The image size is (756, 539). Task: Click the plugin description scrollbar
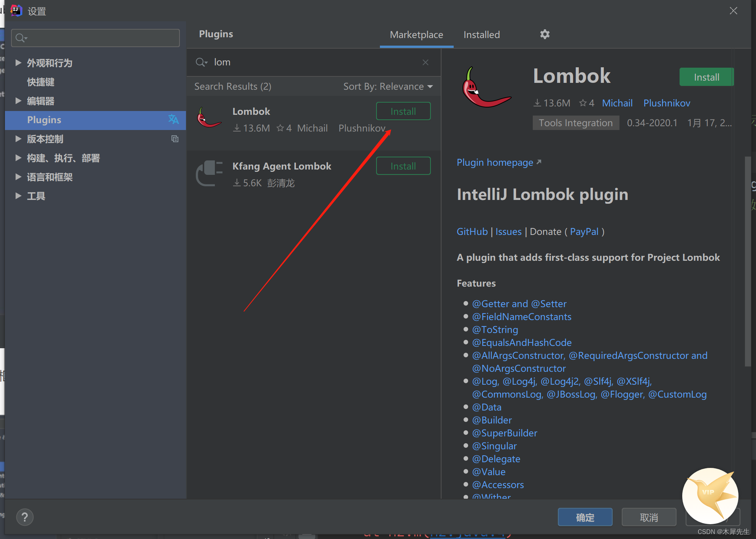[x=747, y=262]
